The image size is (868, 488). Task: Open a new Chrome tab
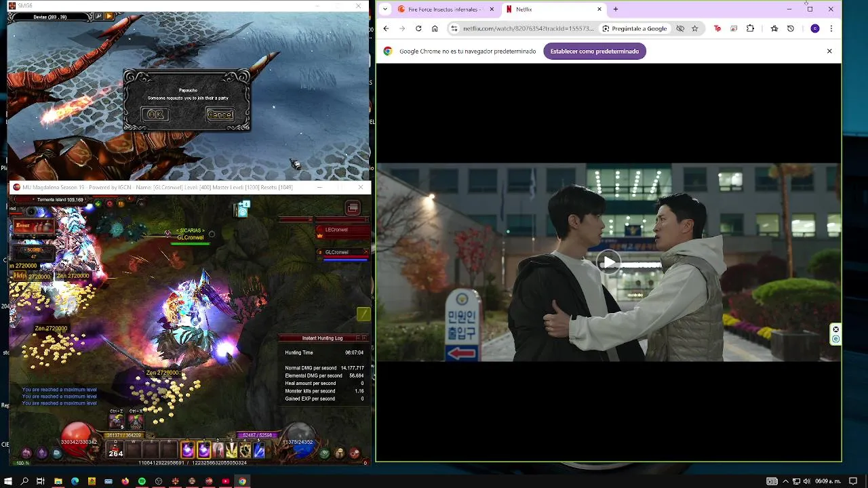[616, 9]
